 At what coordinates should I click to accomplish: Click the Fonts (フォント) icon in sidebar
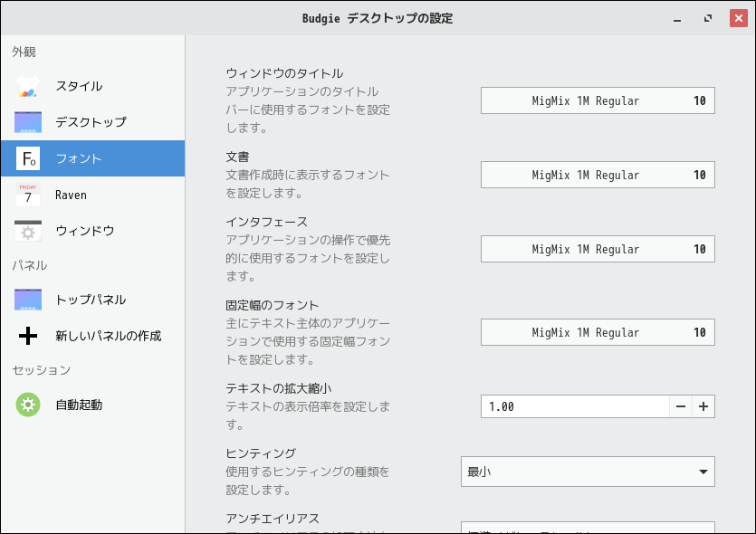point(28,158)
